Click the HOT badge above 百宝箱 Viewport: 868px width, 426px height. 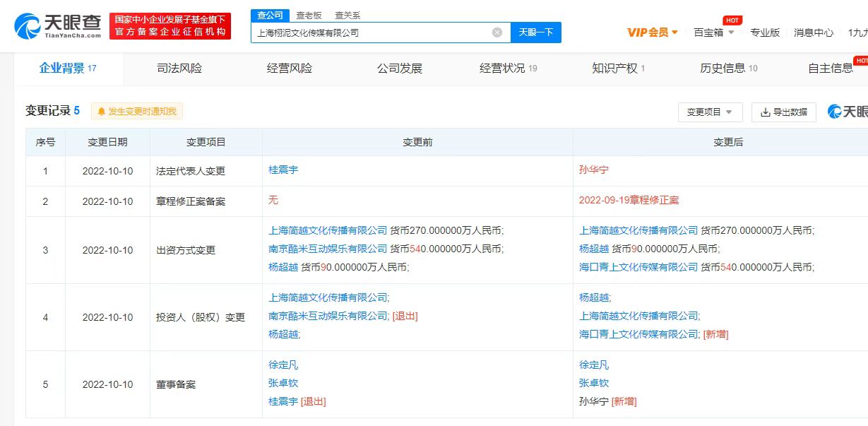pos(732,20)
